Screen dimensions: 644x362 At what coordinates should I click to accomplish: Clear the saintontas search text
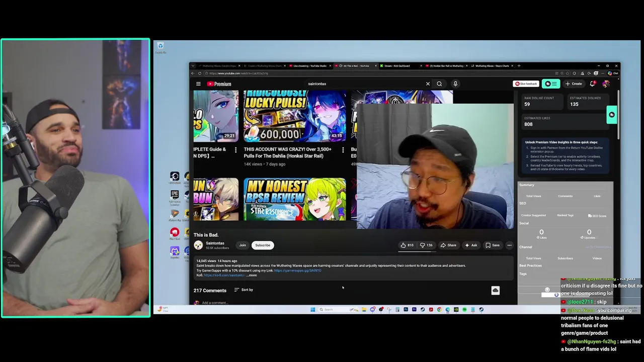pos(428,84)
